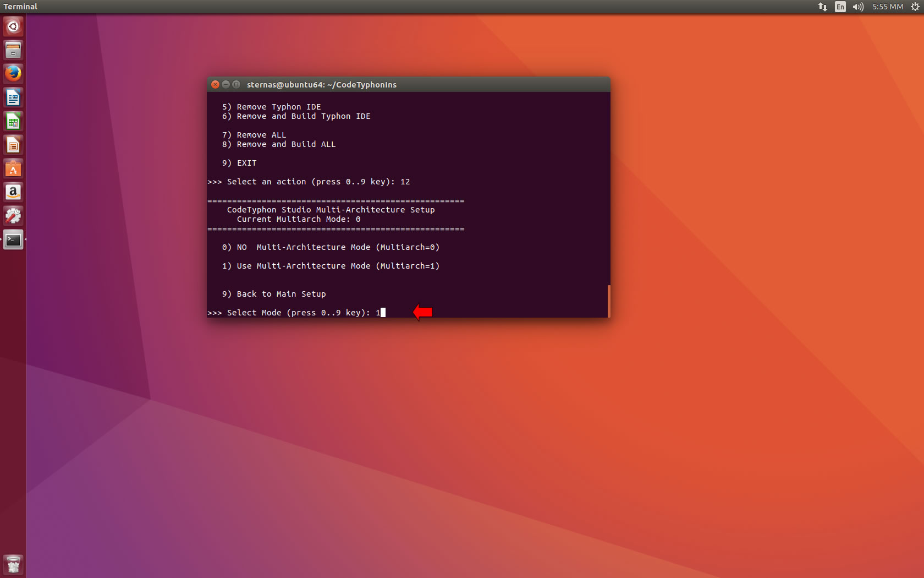Open Amazon launcher icon
Viewport: 924px width, 578px height.
coord(13,192)
